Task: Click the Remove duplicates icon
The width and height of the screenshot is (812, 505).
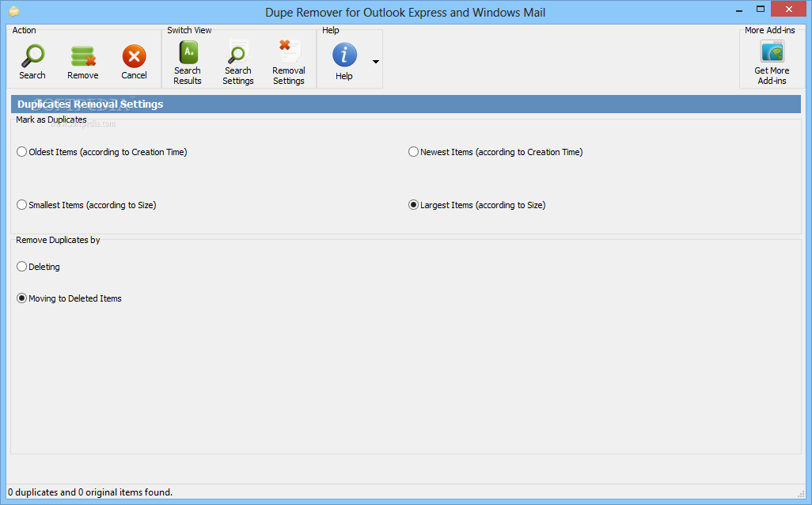Action: tap(83, 62)
